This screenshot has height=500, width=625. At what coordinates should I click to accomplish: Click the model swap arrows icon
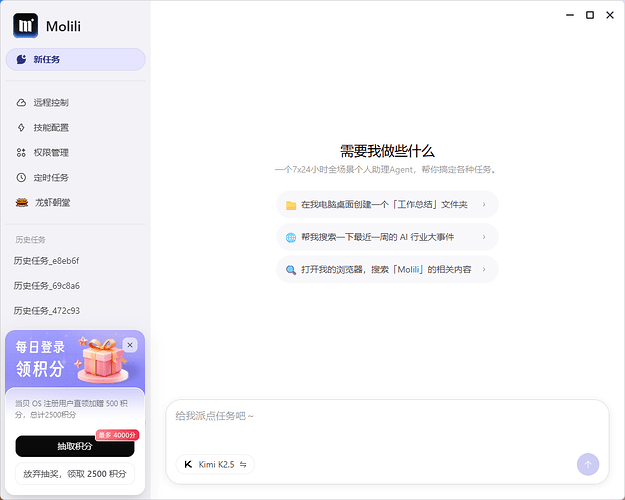(x=243, y=465)
